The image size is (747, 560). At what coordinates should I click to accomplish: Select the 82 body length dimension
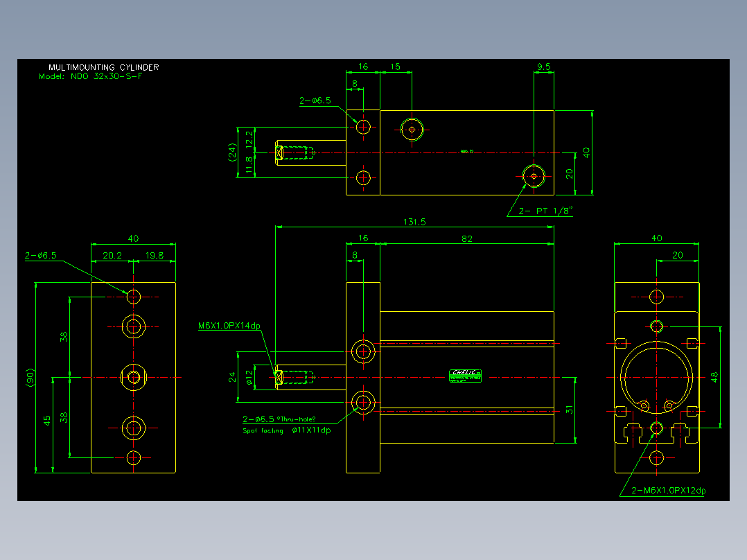467,239
